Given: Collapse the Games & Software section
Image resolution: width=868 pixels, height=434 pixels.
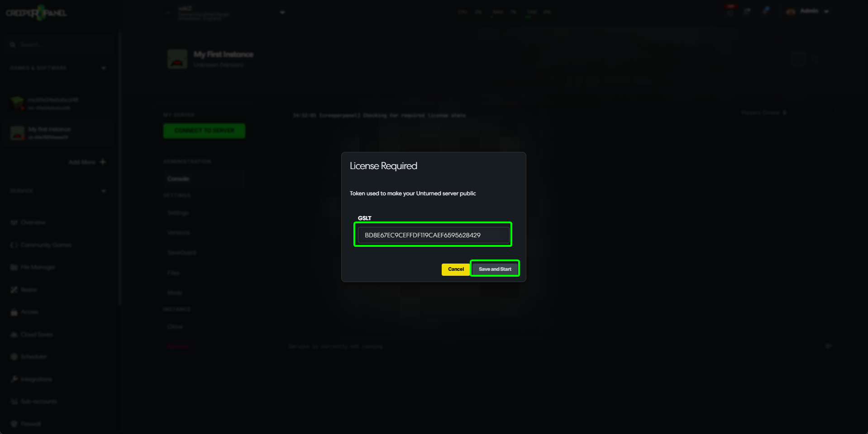Looking at the screenshot, I should 104,68.
